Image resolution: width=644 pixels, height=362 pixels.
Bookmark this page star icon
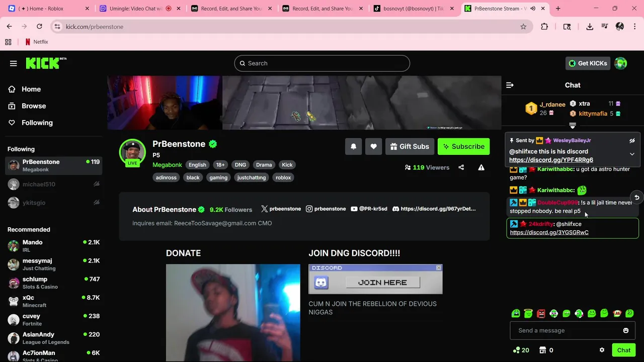pyautogui.click(x=523, y=27)
